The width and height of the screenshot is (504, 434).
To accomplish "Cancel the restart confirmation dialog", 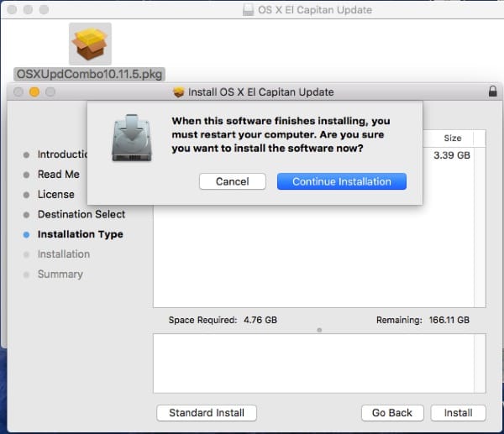I will coord(232,181).
